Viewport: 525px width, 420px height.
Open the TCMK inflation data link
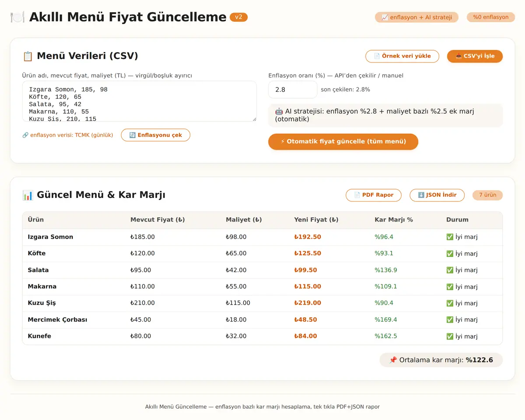point(67,135)
